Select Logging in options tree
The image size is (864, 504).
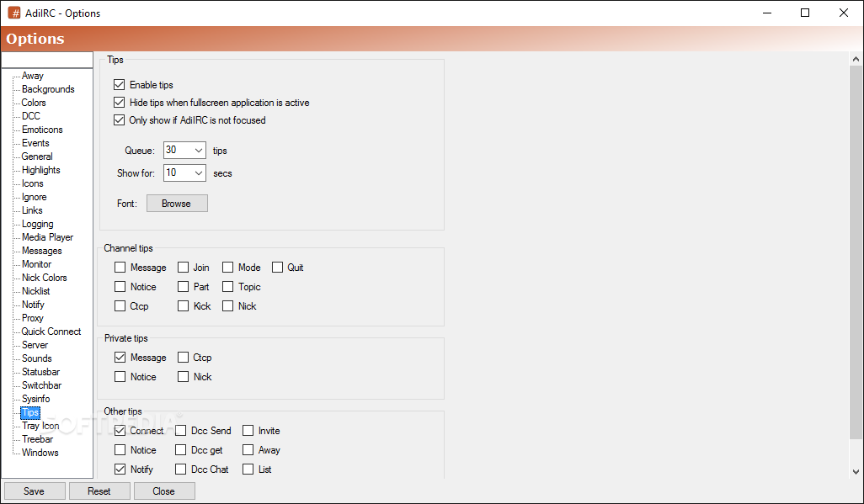37,224
